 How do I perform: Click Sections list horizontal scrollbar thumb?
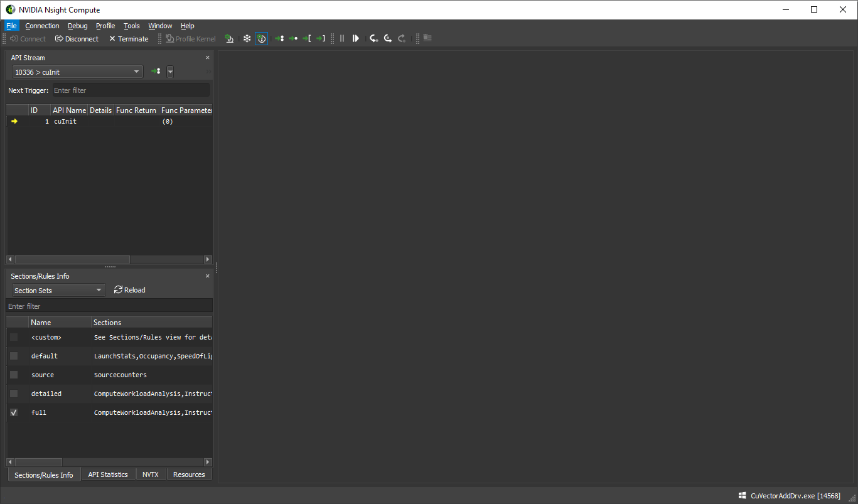click(x=38, y=463)
